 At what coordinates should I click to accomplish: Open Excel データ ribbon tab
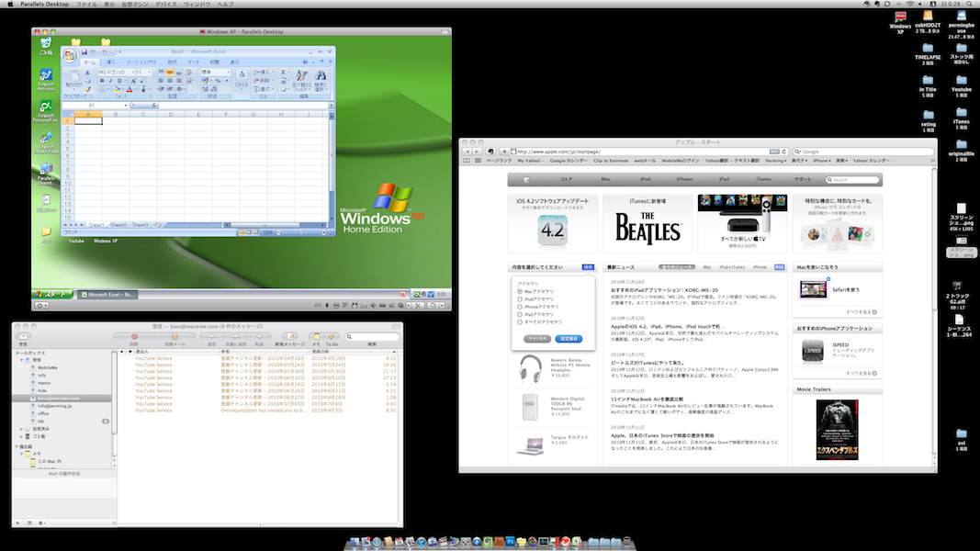click(x=194, y=62)
